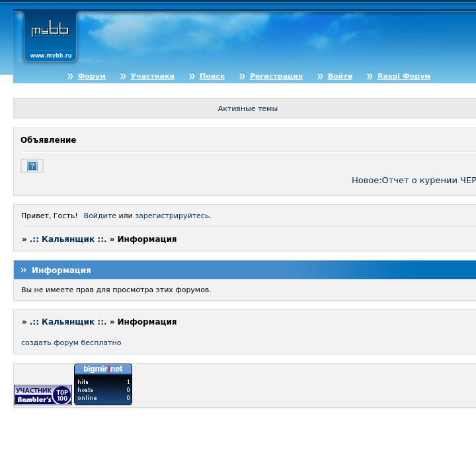Visit the Raspi Форум link
This screenshot has width=476, height=476.
coord(404,76)
